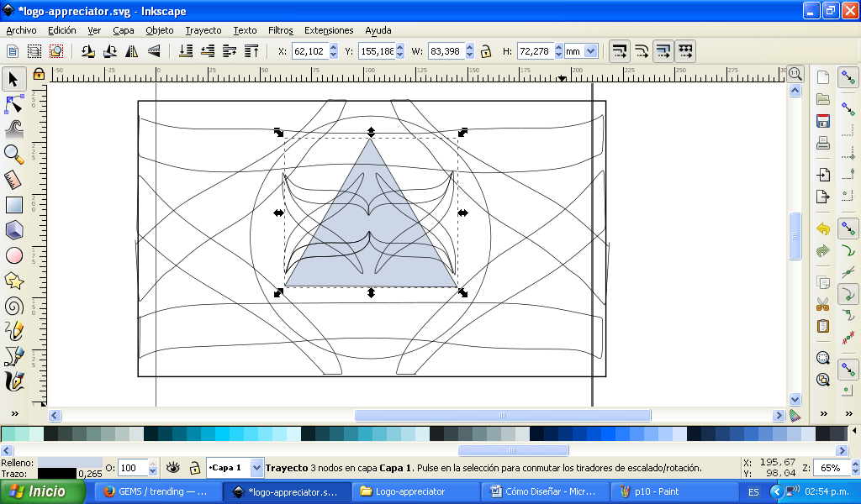The image size is (861, 504).
Task: Activate the Selector arrow tool
Action: click(x=13, y=79)
